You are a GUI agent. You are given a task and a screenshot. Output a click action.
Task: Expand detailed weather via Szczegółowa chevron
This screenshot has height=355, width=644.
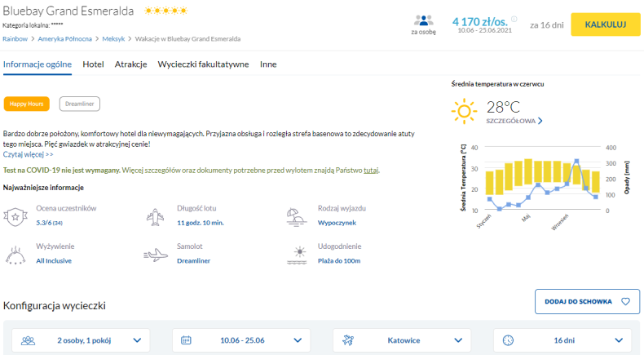coord(540,121)
